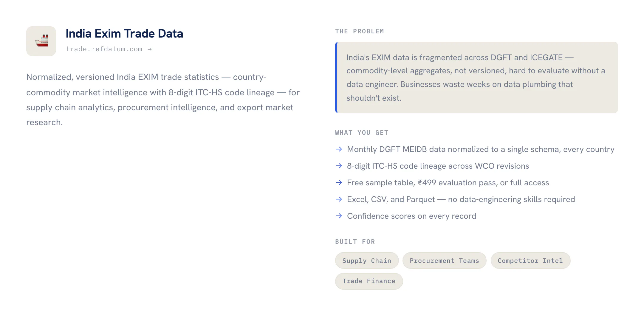Click arrow beside Excel, CSV, and Parquet
Screen dimensions: 644x329
339,199
